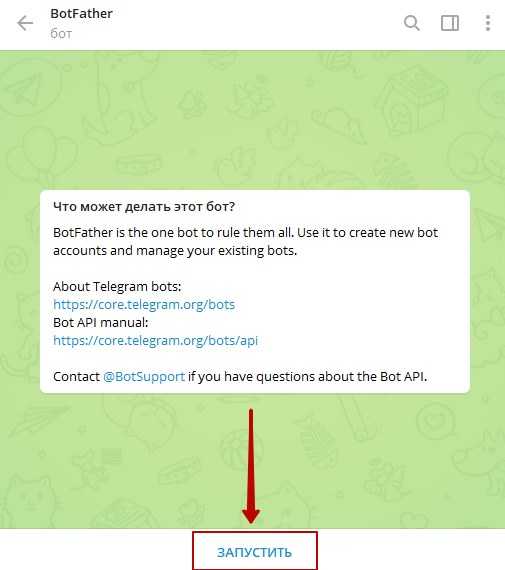505x570 pixels.
Task: Click the 'бот' subtitle under BotFather
Action: [61, 33]
